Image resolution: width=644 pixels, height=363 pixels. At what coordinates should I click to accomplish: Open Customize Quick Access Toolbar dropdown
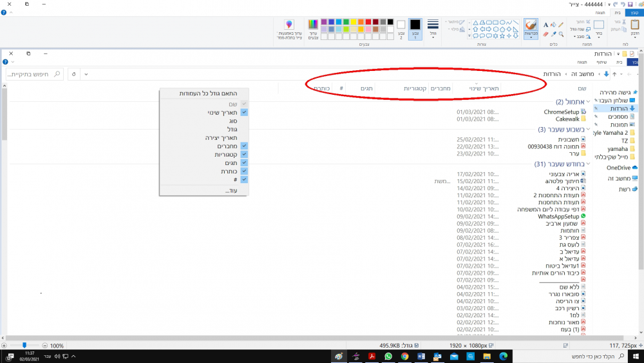(x=609, y=5)
